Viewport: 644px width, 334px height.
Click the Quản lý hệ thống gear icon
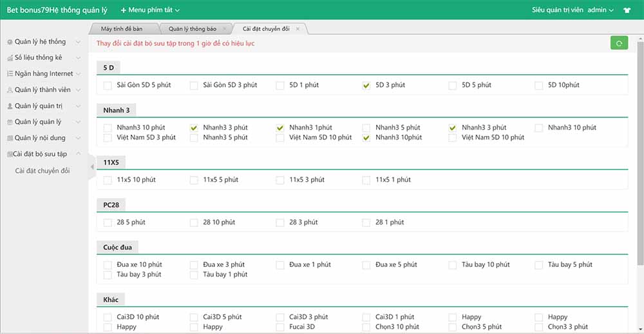point(10,42)
